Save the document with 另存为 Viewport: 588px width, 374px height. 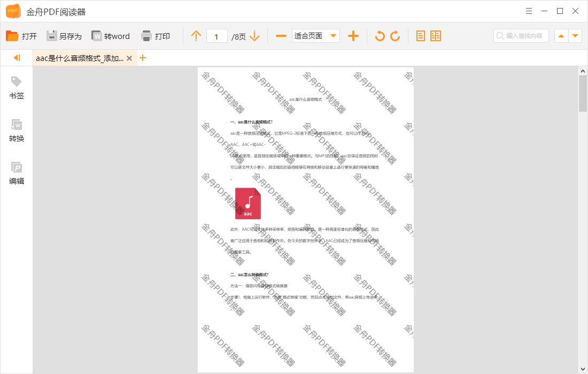tap(64, 36)
